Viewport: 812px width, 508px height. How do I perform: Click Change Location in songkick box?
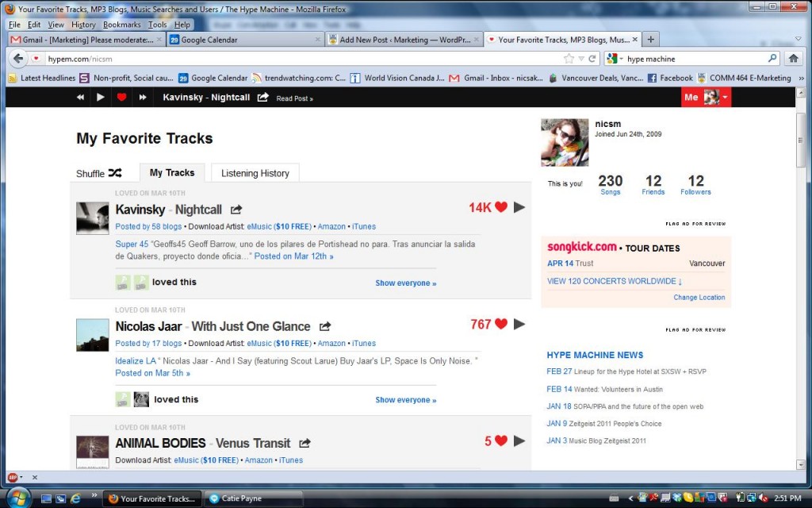[x=699, y=298]
